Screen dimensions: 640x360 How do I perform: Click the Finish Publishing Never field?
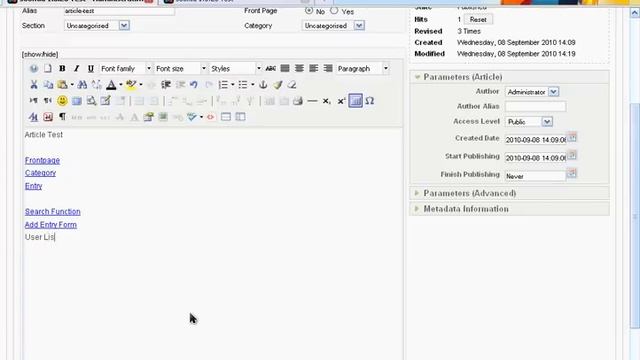click(x=536, y=176)
